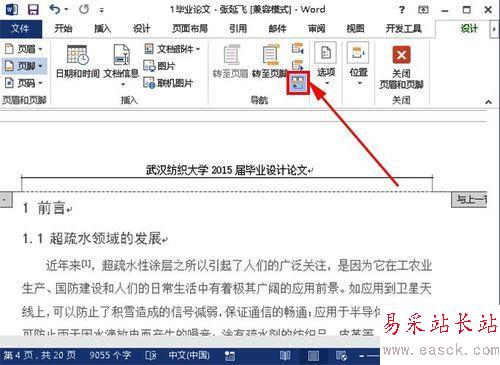Open the Undo history dropdown arrow

(66, 10)
